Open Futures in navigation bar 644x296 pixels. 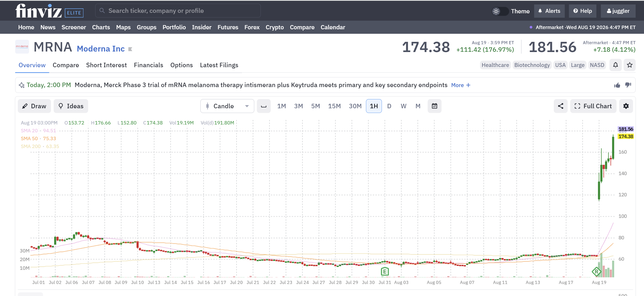coord(228,27)
